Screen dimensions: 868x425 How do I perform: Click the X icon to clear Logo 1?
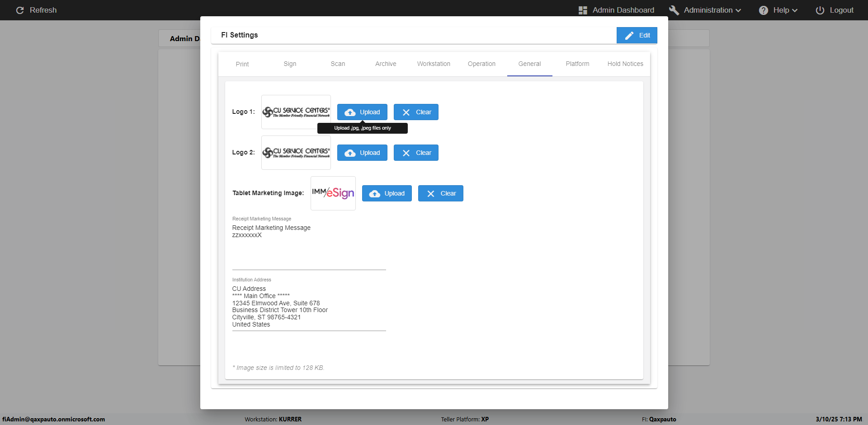(406, 112)
